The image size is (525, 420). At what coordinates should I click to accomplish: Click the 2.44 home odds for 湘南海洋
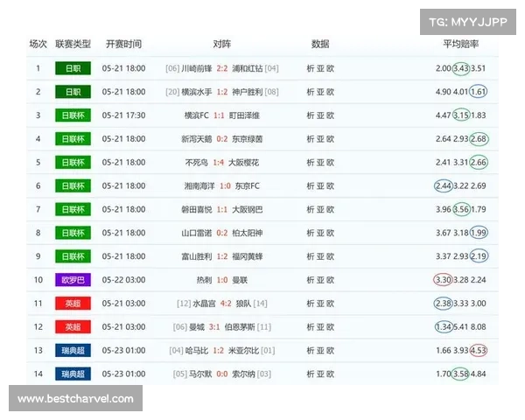444,185
